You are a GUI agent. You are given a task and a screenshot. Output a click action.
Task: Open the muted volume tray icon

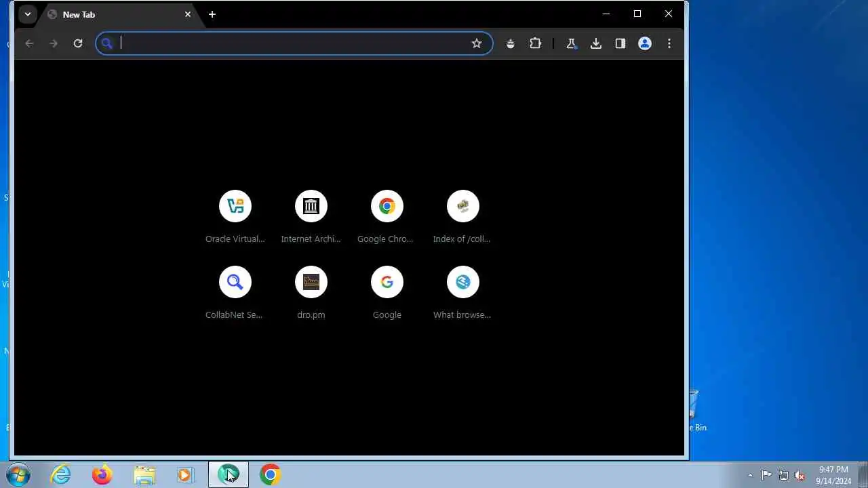pos(800,475)
